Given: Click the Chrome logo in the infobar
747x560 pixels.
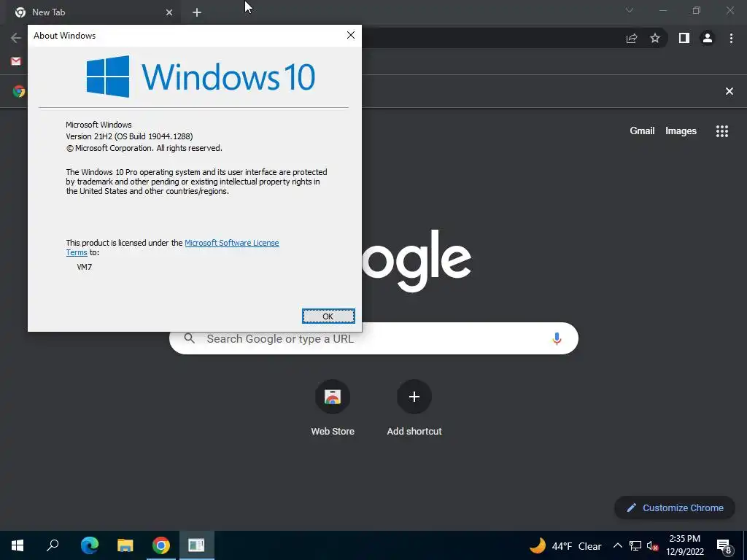Looking at the screenshot, I should [18, 91].
